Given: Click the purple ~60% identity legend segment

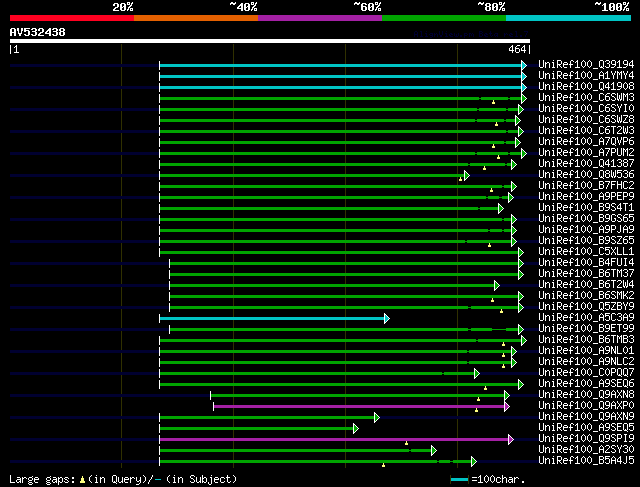Looking at the screenshot, I should (x=320, y=17).
